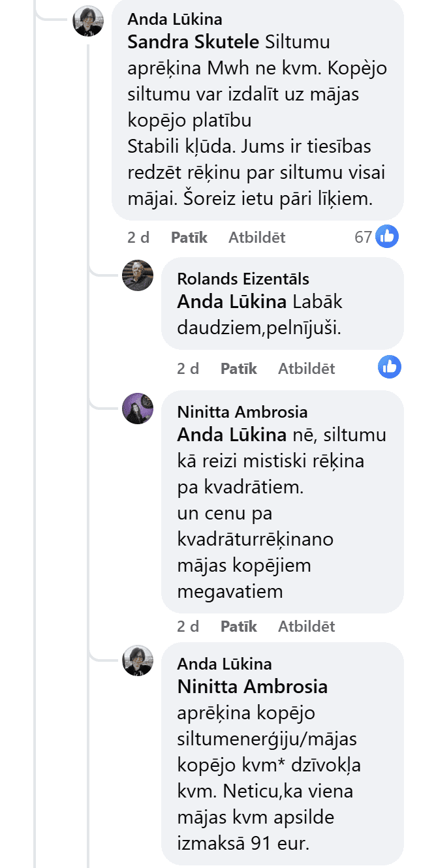Open Rolands Eizentāls author name link
434x868 pixels.
pos(243,279)
